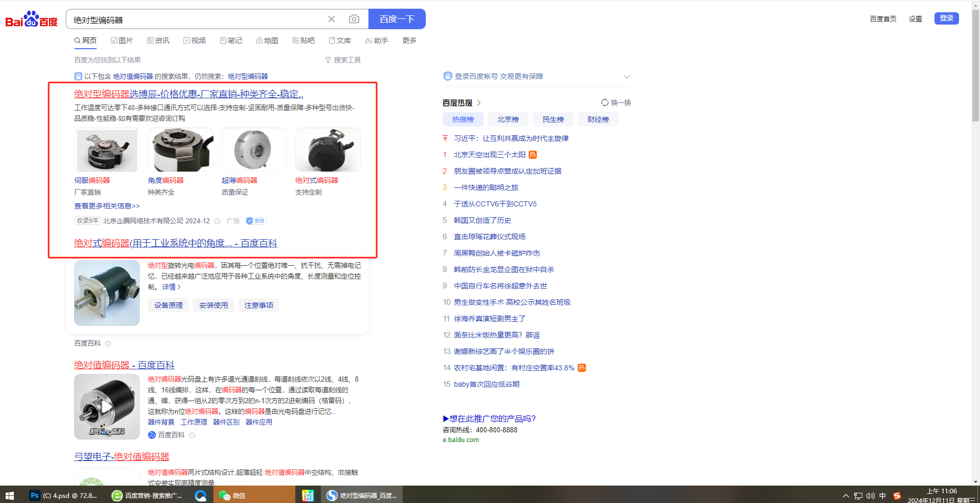Image resolution: width=980 pixels, height=503 pixels.
Task: Open the 贴吧 tab
Action: click(x=303, y=40)
